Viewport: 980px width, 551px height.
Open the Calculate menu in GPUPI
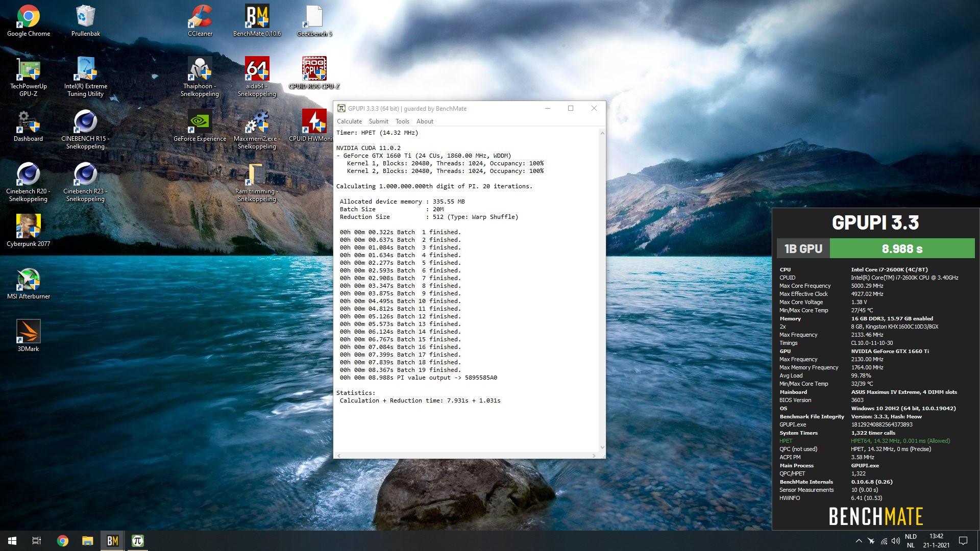click(x=349, y=121)
